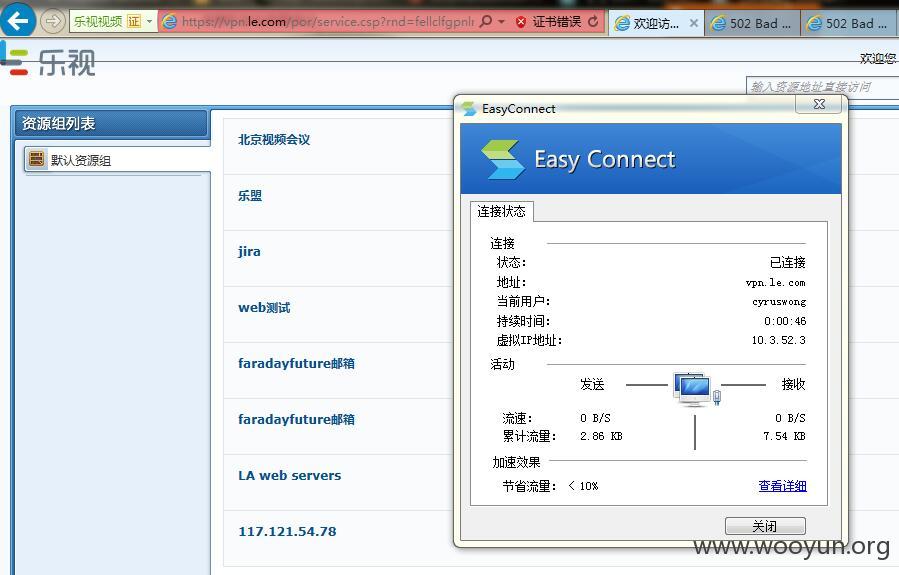Open the 北京视频会议 resource link
Screen dimensions: 899x575
tap(274, 139)
